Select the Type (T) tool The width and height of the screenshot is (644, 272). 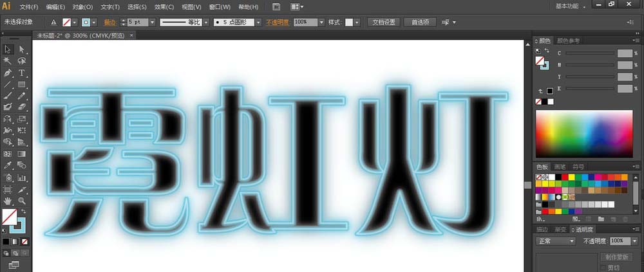(22, 73)
